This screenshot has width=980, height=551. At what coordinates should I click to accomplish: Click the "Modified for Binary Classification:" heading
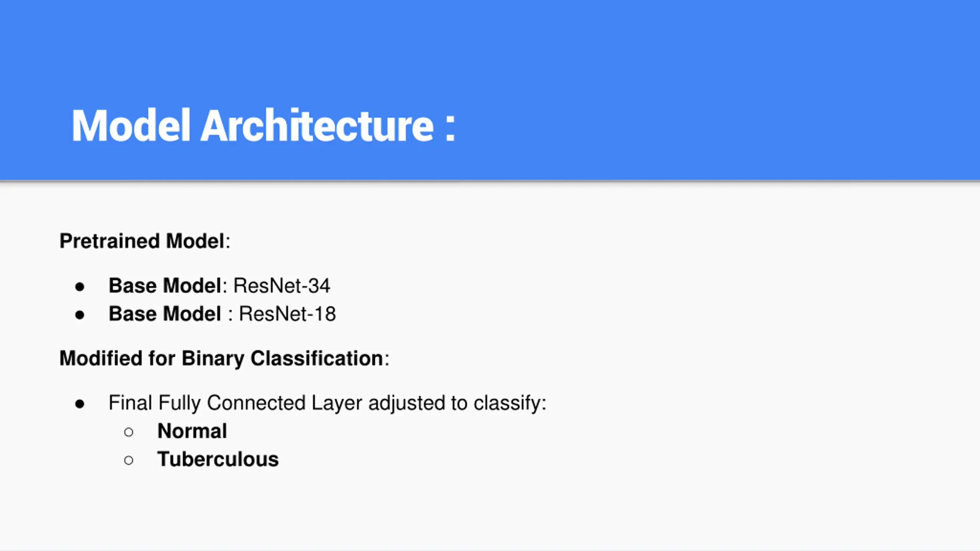coord(224,359)
